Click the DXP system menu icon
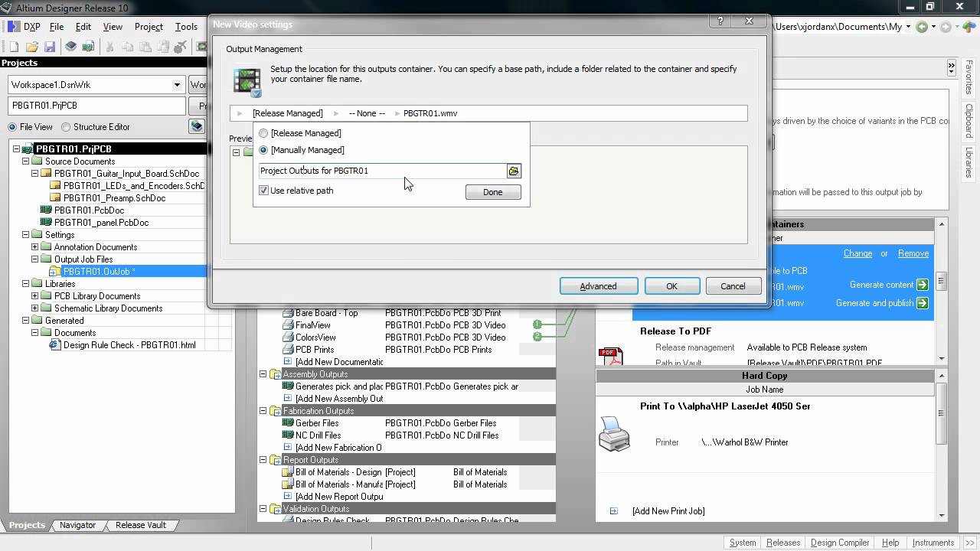Viewport: 980px width, 551px height. [14, 27]
